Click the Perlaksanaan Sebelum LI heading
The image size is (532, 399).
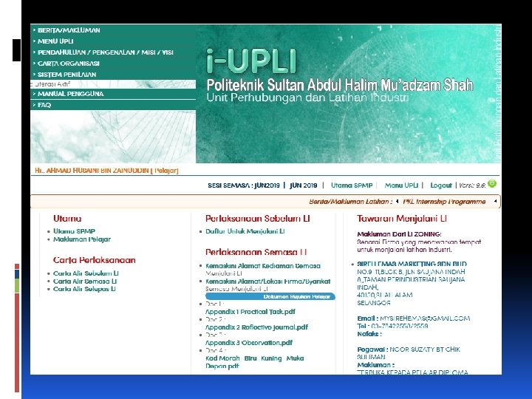258,219
